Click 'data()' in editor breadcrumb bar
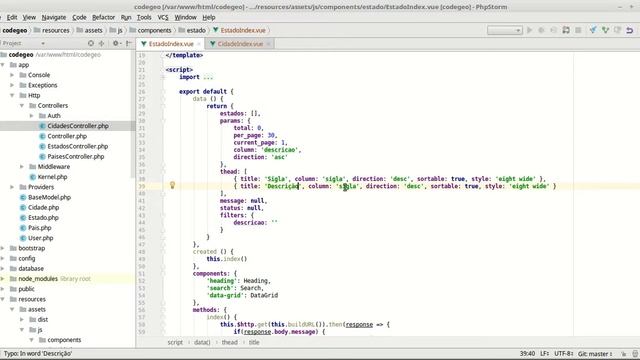Screen dimensions: 640x360 [x=202, y=342]
